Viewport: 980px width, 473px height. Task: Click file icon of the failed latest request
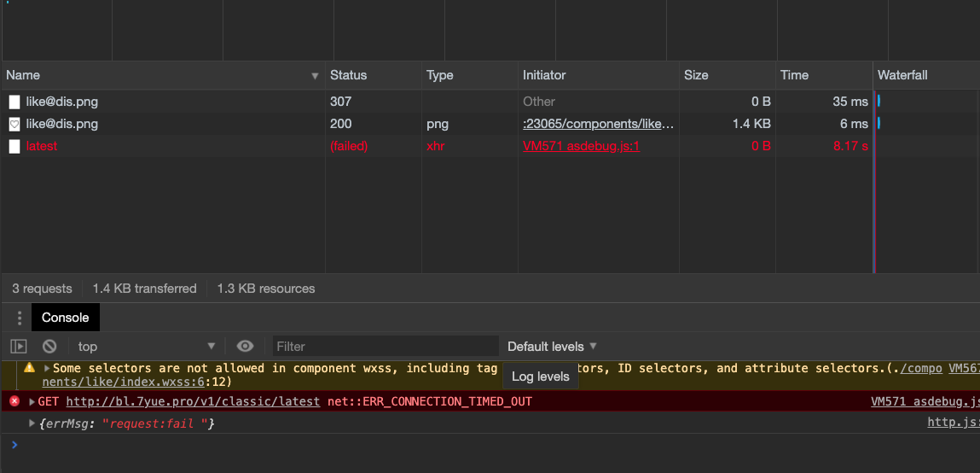(14, 146)
